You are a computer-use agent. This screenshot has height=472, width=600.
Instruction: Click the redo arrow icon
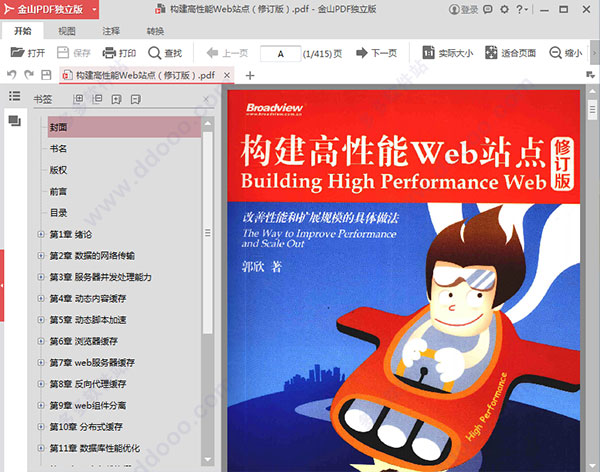click(x=29, y=75)
